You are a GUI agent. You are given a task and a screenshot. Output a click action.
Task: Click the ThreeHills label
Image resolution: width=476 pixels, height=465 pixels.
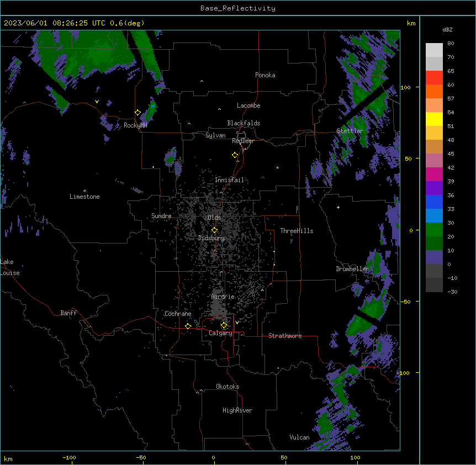[x=297, y=231]
